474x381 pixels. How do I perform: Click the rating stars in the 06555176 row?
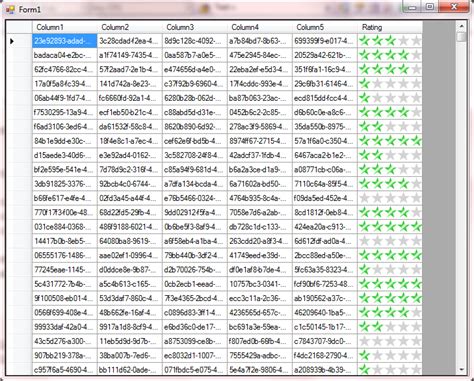tap(390, 255)
